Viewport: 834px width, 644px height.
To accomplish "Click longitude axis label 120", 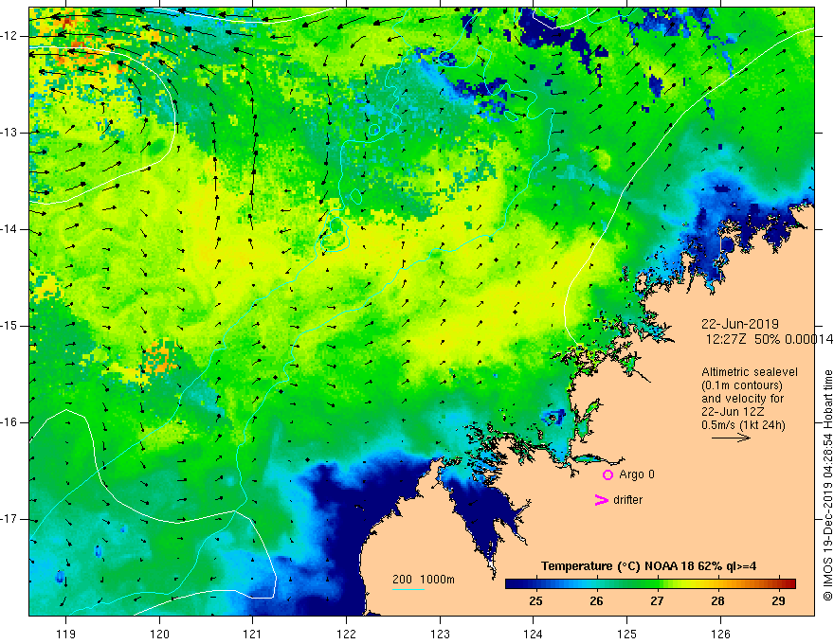I will click(x=159, y=634).
